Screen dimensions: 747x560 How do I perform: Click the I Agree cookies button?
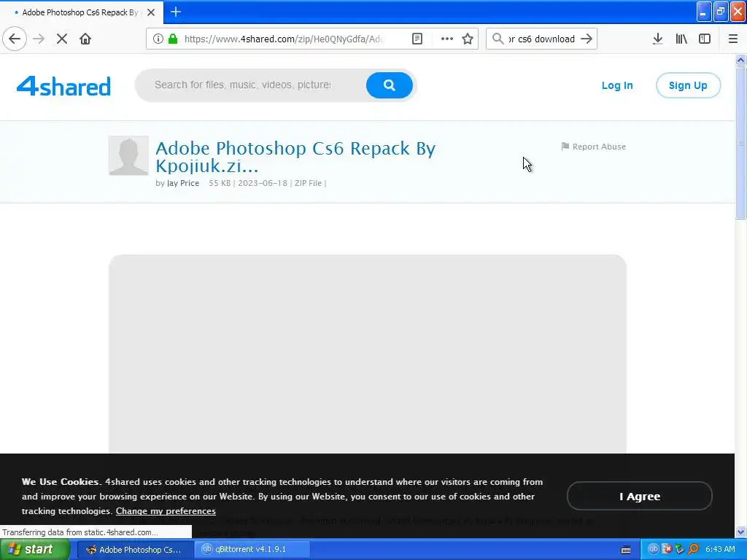tap(639, 496)
